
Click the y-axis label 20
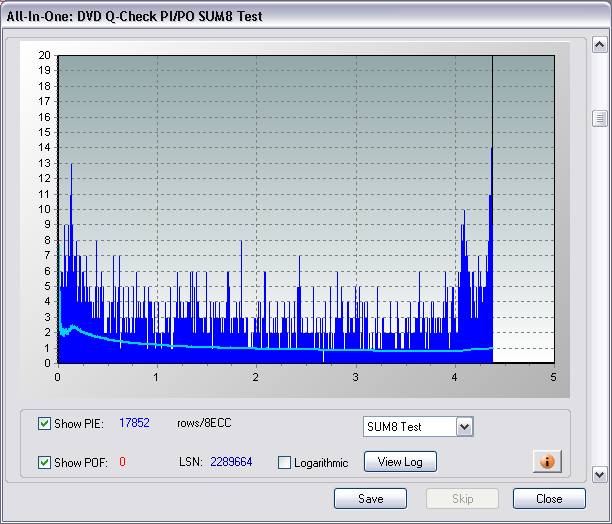click(44, 55)
